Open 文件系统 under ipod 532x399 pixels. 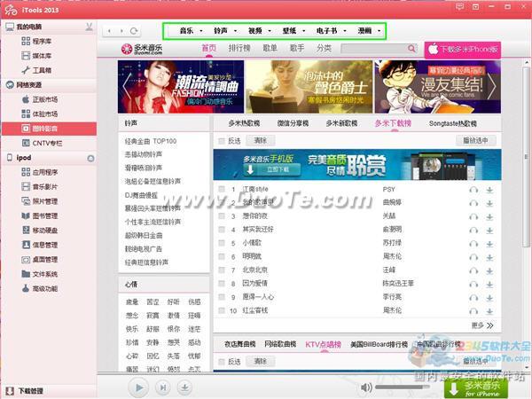[x=40, y=274]
